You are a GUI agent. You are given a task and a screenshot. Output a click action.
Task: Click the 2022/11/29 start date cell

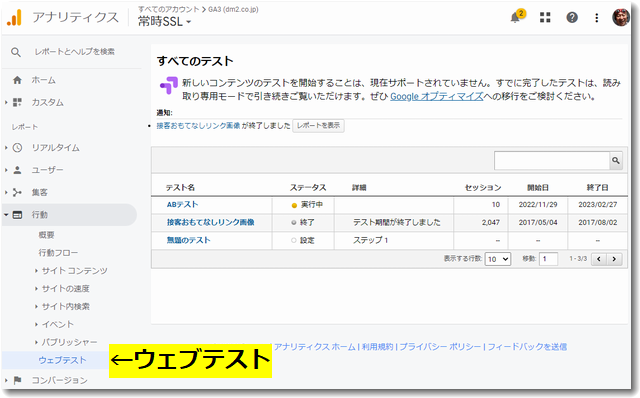pyautogui.click(x=538, y=205)
